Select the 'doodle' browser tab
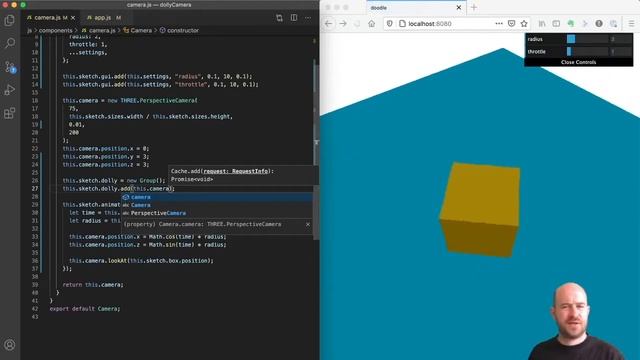640x360 pixels. click(x=416, y=8)
